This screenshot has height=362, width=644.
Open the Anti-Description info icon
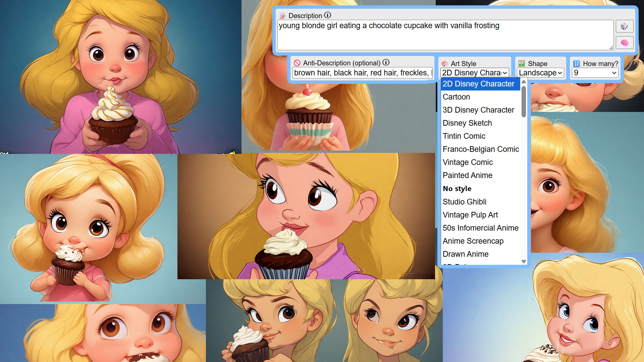coord(386,62)
